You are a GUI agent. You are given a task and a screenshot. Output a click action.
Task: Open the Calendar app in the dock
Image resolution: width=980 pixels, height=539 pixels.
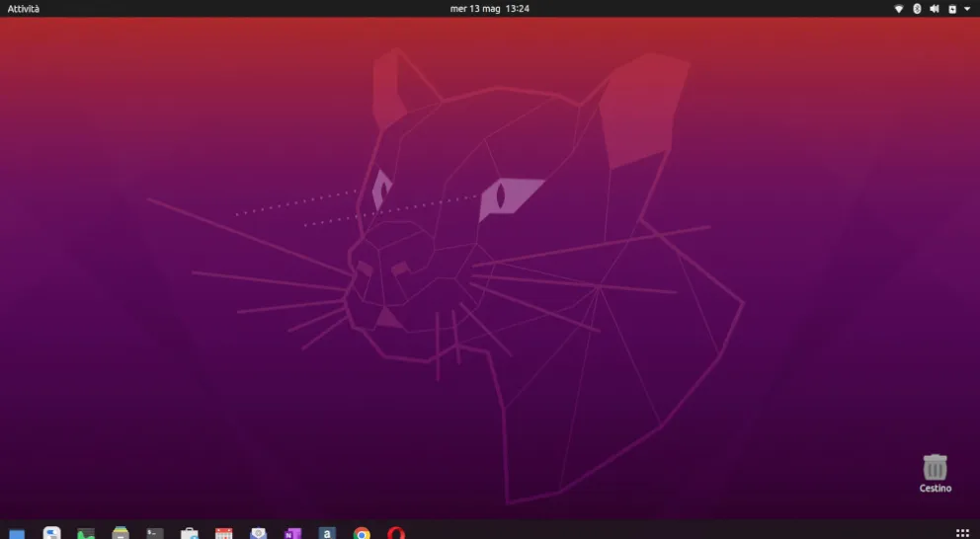(223, 533)
